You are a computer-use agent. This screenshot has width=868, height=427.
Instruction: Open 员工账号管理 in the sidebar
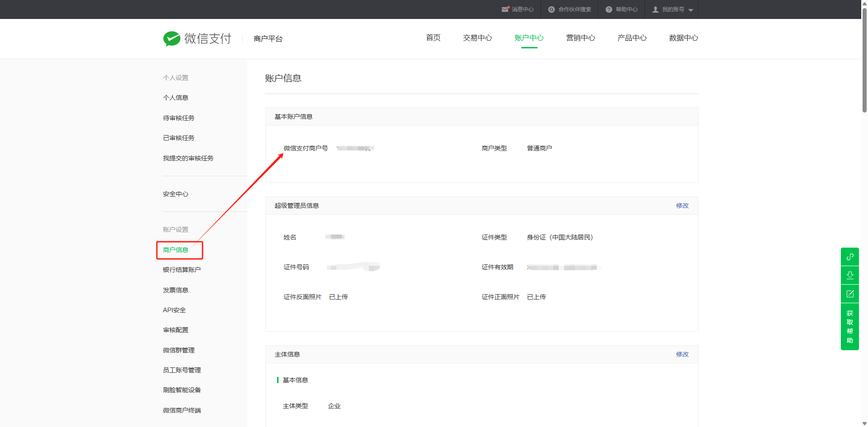[182, 370]
